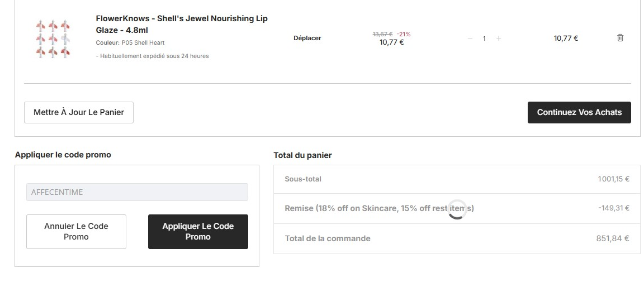Click Annuler Le Code Promo button
This screenshot has width=644, height=287.
click(77, 232)
